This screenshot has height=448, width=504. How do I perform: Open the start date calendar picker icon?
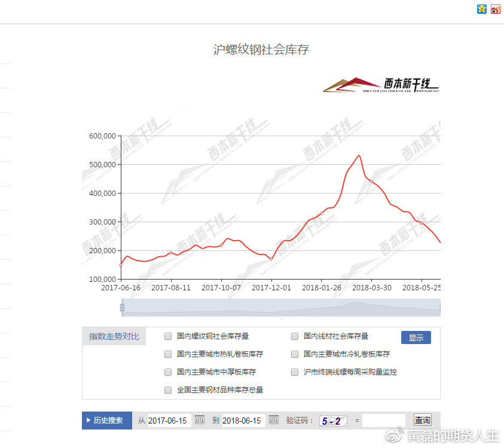pos(200,421)
